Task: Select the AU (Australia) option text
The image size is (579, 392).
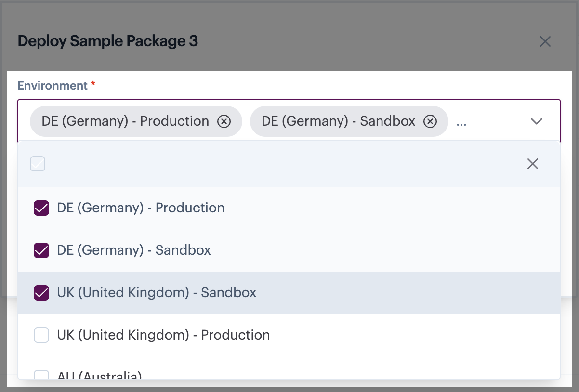Action: point(99,376)
